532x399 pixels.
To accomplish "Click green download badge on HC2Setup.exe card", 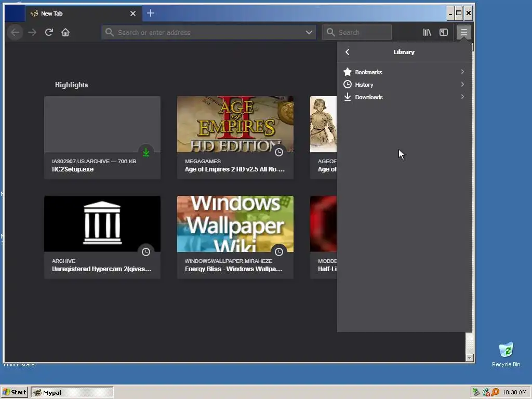I will (x=146, y=152).
